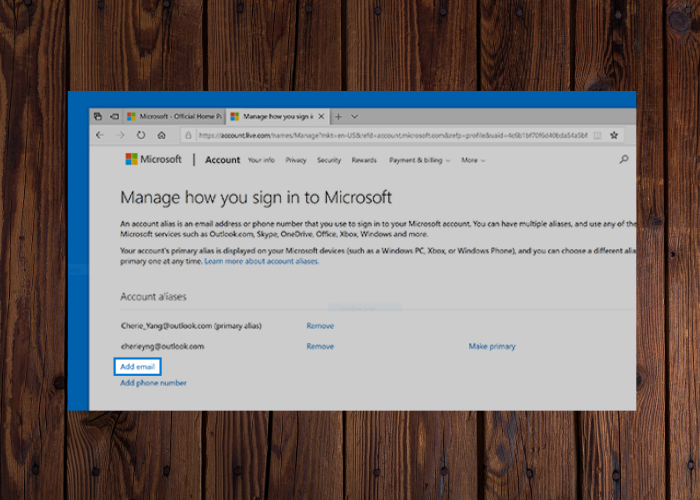Open the Account heading link
This screenshot has height=500, width=700.
pos(222,160)
